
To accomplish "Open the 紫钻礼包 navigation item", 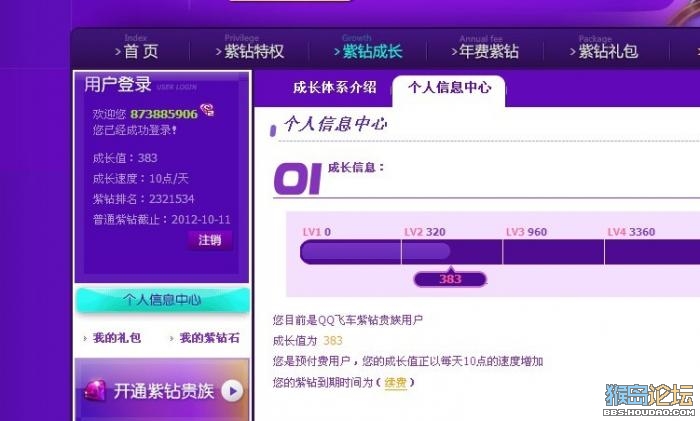I will click(604, 48).
